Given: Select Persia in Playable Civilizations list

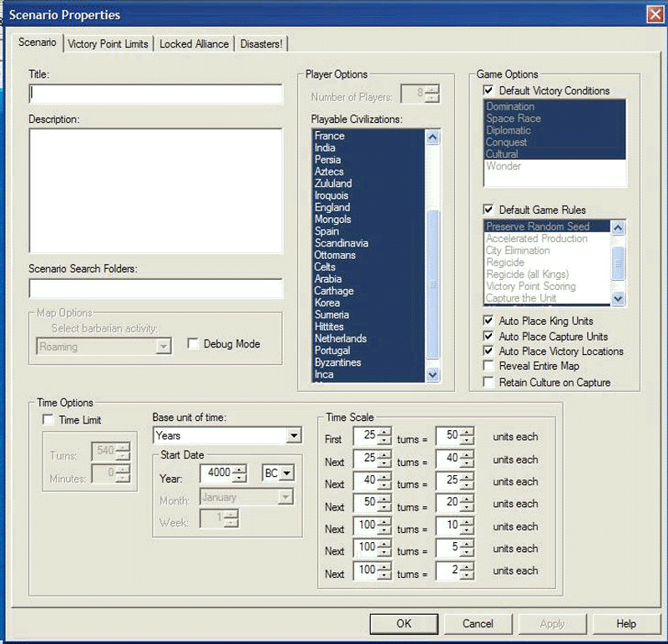Looking at the screenshot, I should click(x=327, y=160).
